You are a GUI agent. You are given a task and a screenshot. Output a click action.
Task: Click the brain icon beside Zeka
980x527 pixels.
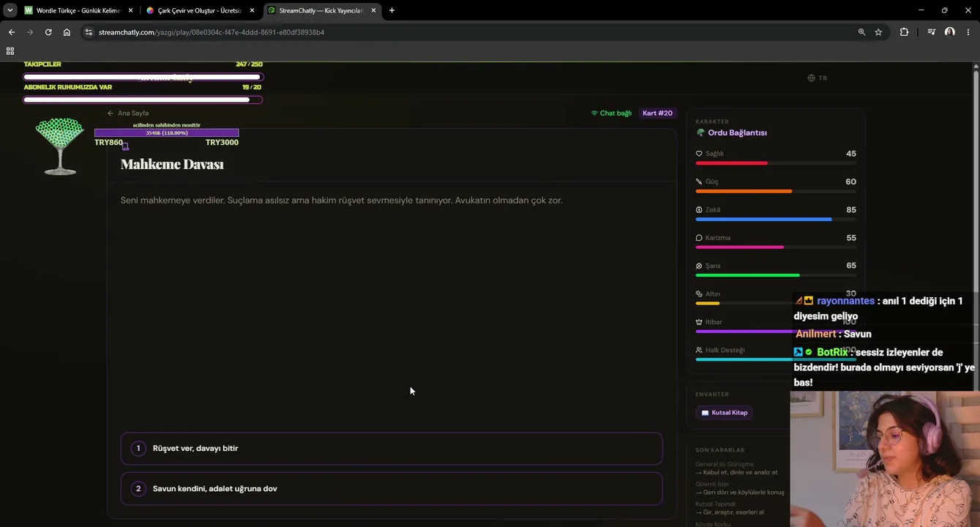pyautogui.click(x=699, y=210)
